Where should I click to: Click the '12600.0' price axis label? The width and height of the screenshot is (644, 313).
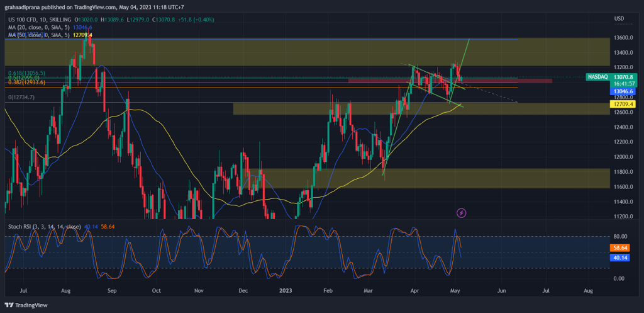623,112
